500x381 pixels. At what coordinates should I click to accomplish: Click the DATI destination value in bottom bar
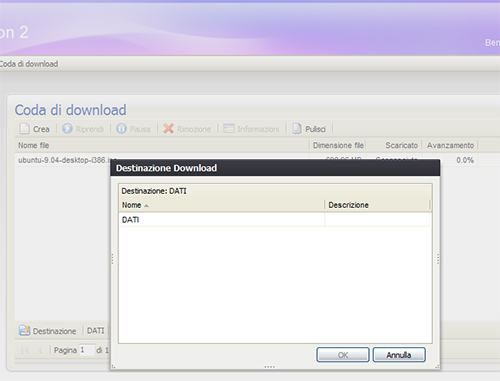[x=96, y=331]
